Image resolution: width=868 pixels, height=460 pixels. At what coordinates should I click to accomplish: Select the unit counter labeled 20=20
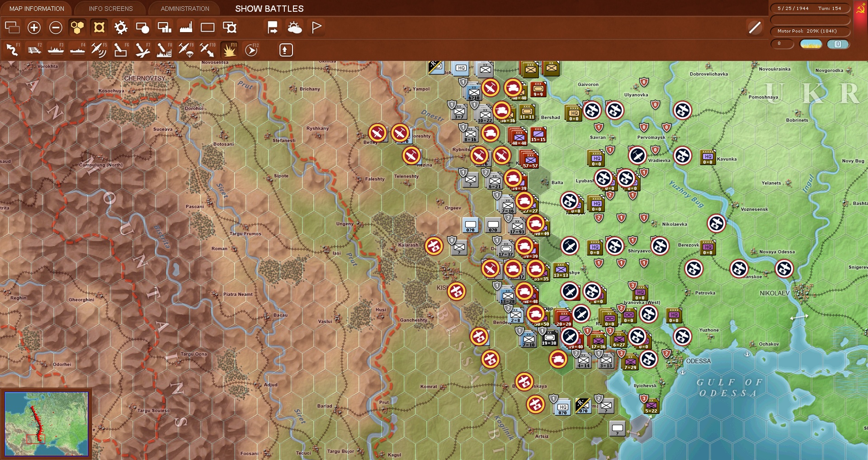[x=564, y=318]
